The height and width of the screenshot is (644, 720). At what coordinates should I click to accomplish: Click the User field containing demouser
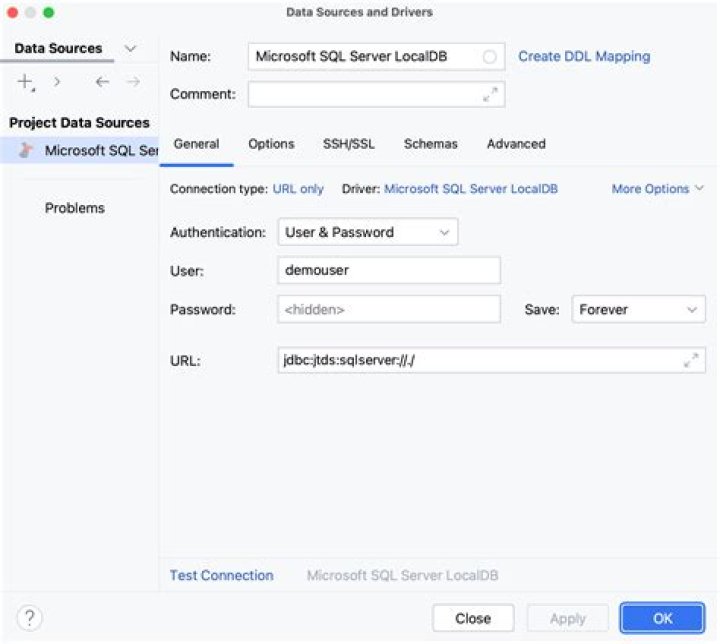tap(389, 270)
